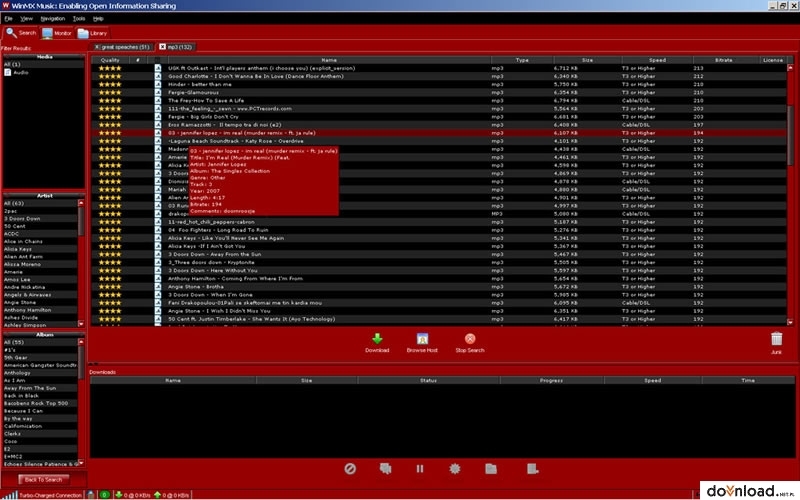The height and width of the screenshot is (500, 800).
Task: Sort results by Type column
Action: 522,60
